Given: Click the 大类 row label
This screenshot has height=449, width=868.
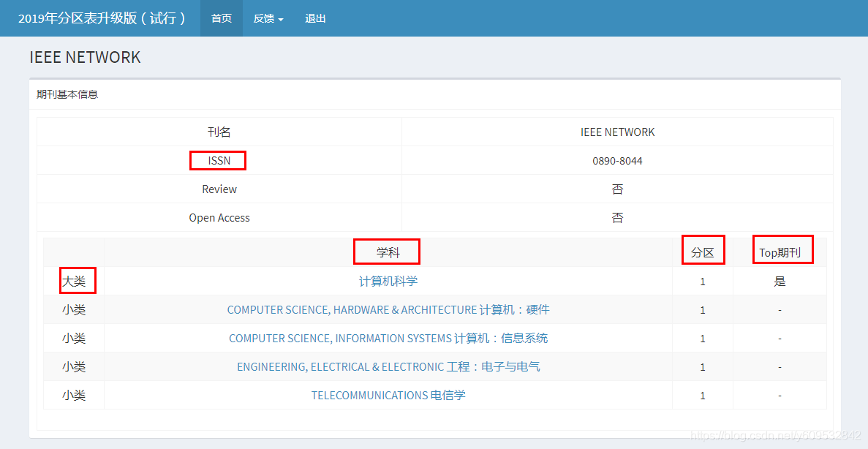Looking at the screenshot, I should tap(74, 282).
